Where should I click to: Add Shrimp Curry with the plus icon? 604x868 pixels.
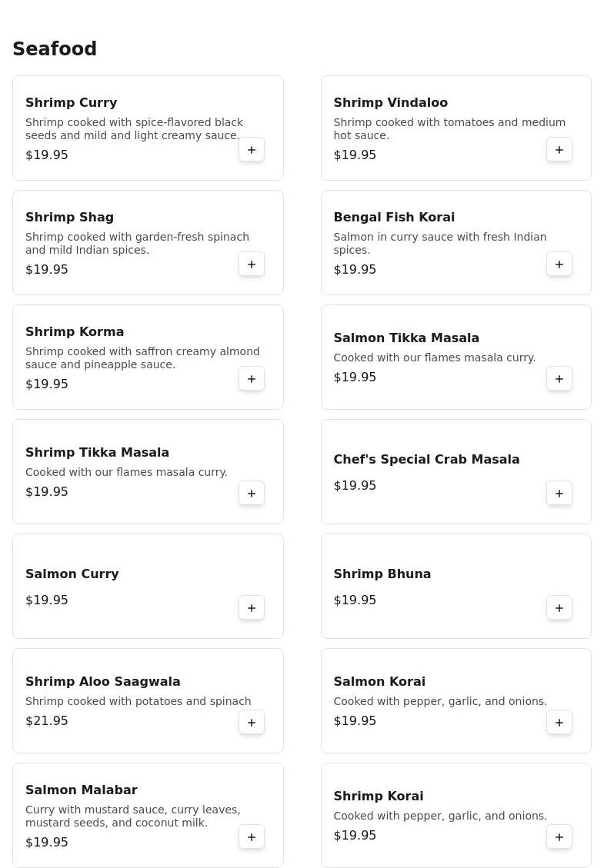[251, 149]
